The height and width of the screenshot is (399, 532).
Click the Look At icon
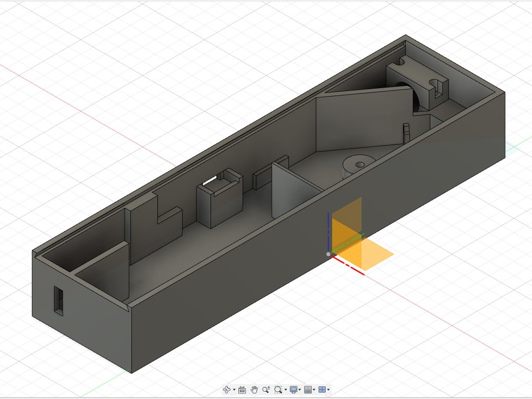(242, 390)
